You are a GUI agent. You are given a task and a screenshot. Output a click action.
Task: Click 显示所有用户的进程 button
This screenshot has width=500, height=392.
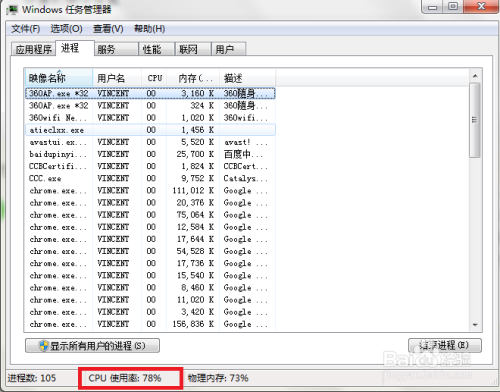click(x=92, y=346)
